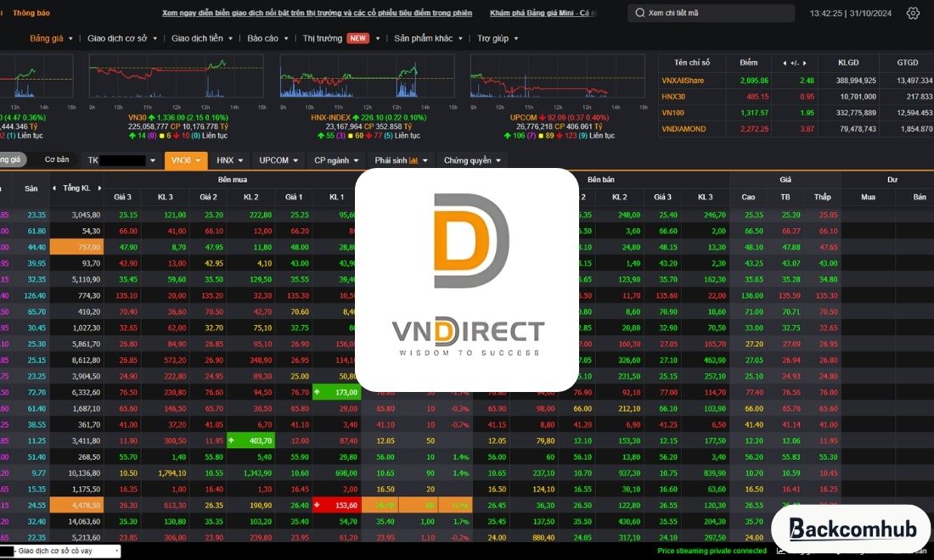Click the Mua column header under Dư

(x=868, y=197)
